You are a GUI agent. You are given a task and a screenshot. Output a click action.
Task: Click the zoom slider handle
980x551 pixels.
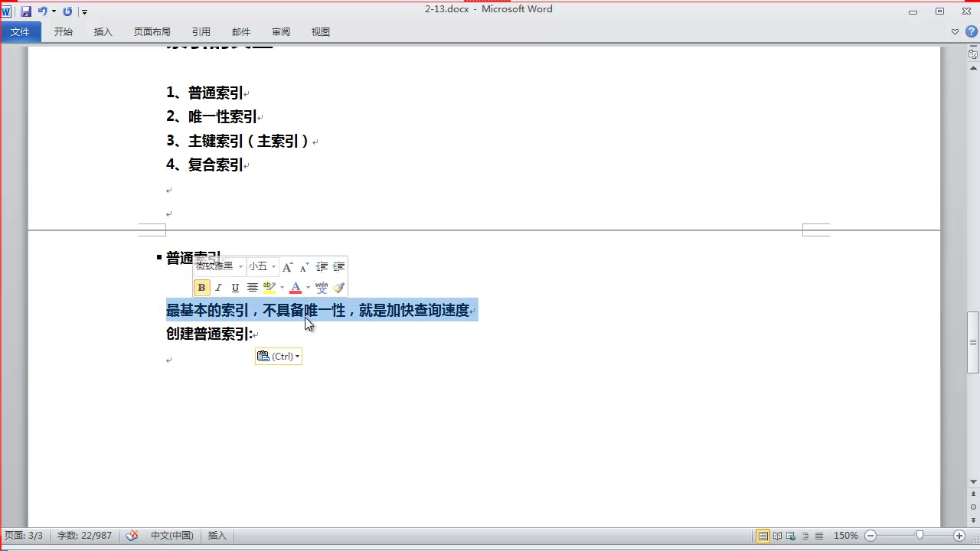(x=920, y=536)
